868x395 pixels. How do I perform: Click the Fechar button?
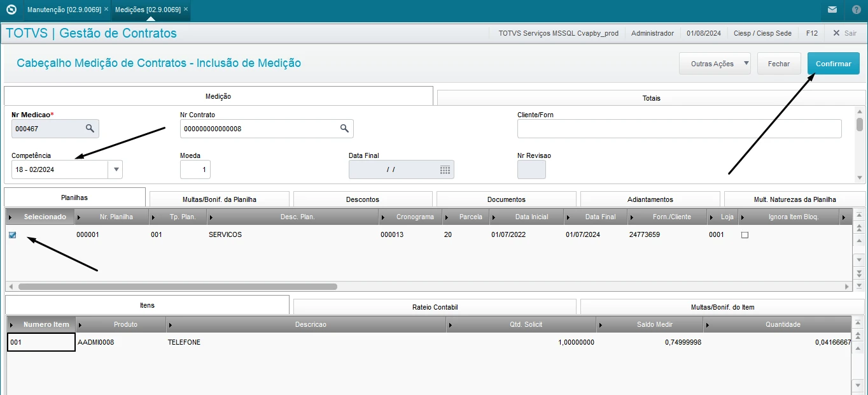tap(779, 64)
